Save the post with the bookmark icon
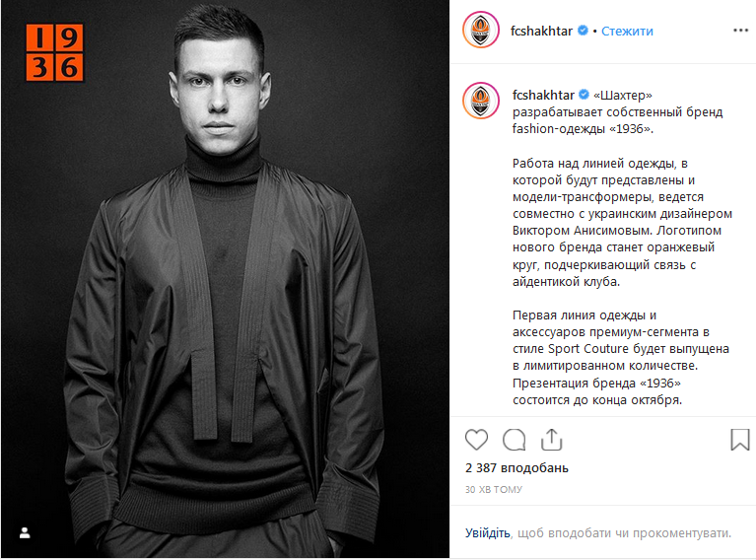Image resolution: width=756 pixels, height=560 pixels. coord(740,440)
